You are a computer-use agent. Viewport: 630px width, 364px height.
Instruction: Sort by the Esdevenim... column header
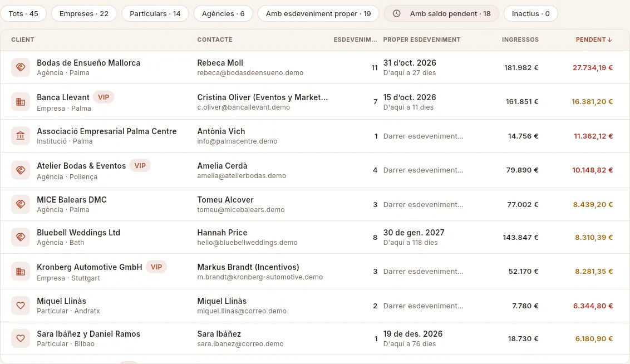pos(355,40)
